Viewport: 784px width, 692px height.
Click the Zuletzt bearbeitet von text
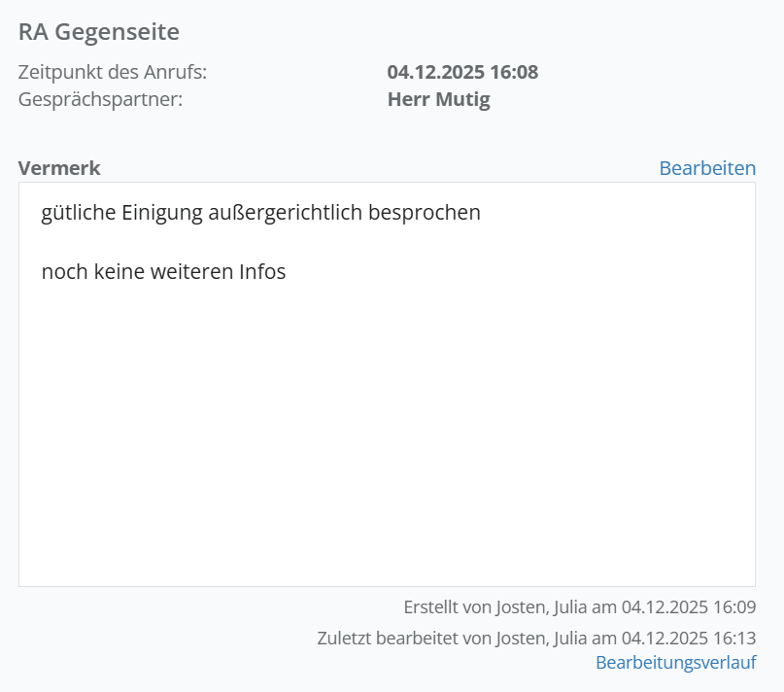404,639
